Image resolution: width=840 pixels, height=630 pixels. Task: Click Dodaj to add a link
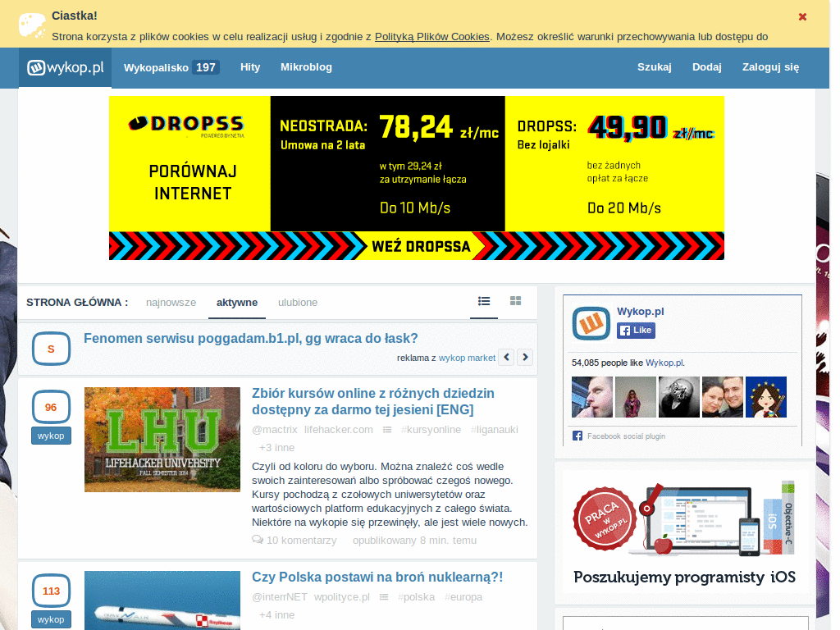(706, 67)
